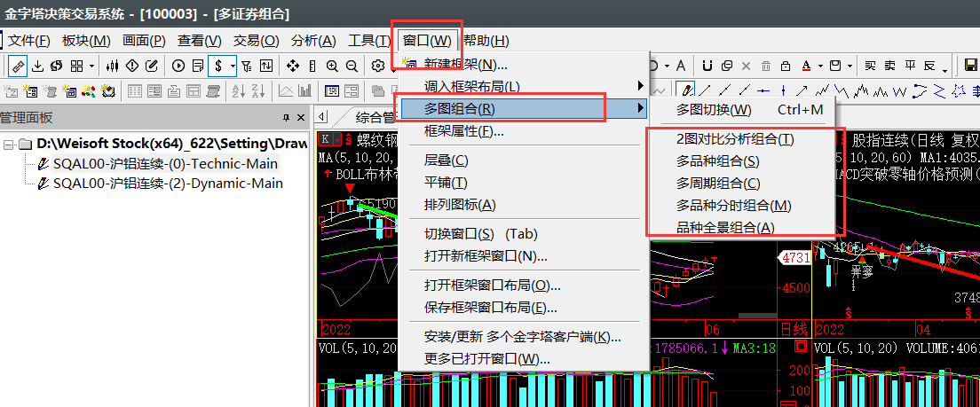The height and width of the screenshot is (407, 980).
Task: Select the highlighted pencil tool in drawing row
Action: pos(685,90)
